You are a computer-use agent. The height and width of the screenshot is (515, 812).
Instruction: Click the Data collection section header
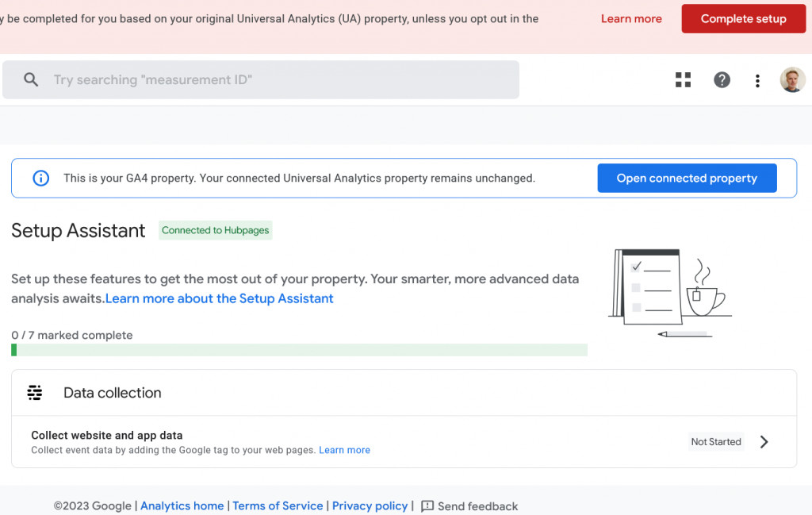112,393
